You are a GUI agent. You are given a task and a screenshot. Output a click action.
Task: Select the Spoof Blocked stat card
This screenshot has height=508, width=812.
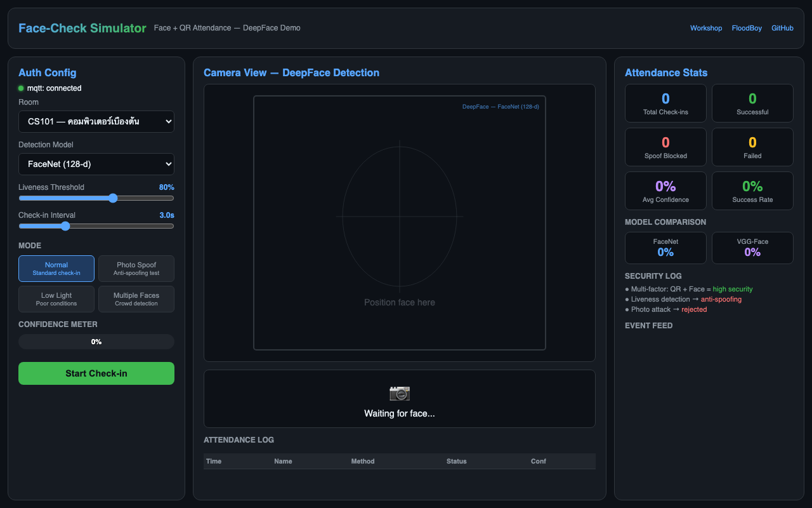665,147
